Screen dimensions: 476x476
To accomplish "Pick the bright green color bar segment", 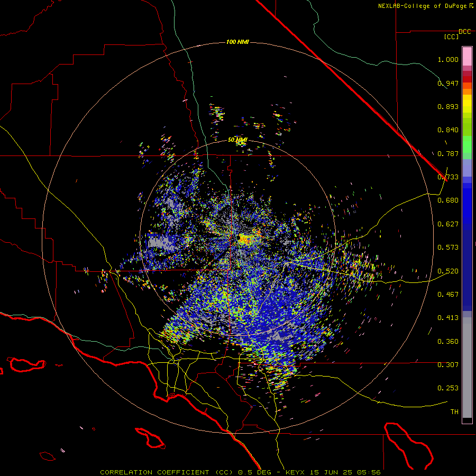I will click(x=467, y=144).
